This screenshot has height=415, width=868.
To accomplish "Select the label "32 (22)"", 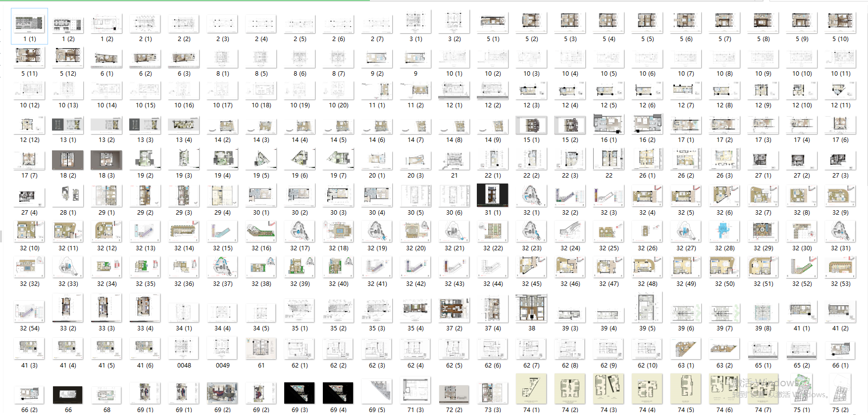I will click(x=493, y=248).
